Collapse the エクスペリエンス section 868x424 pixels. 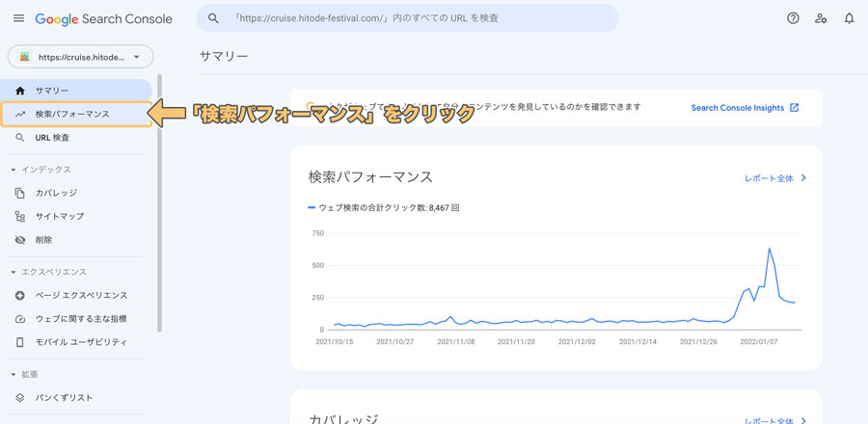click(x=14, y=272)
